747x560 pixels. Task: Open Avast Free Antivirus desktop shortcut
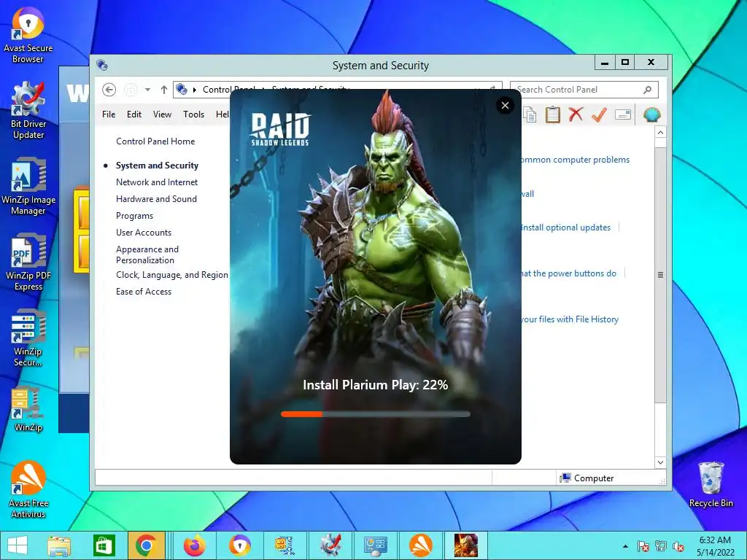[x=28, y=489]
